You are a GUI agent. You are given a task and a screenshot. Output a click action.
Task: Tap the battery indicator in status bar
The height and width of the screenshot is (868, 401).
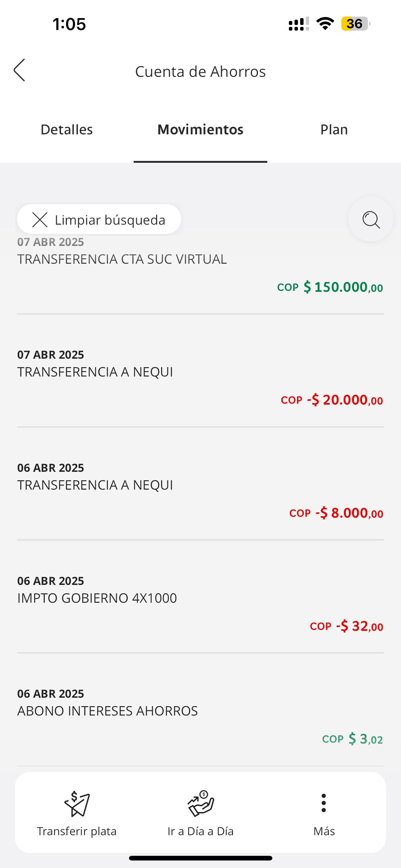coord(355,24)
